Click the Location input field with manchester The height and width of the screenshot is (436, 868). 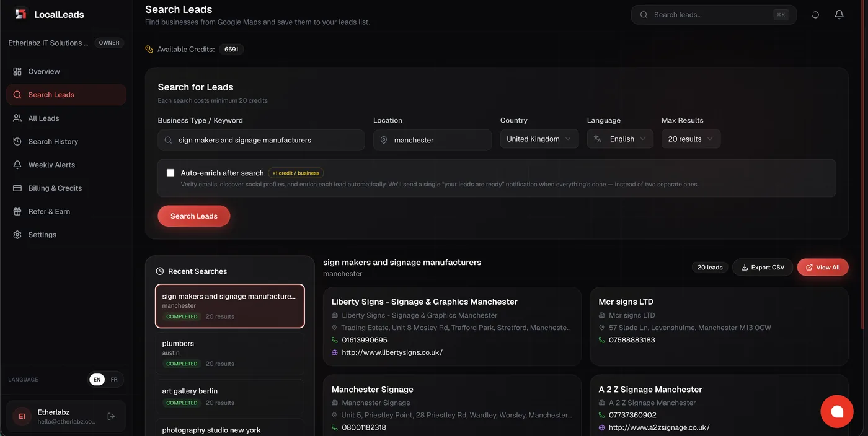coord(432,140)
